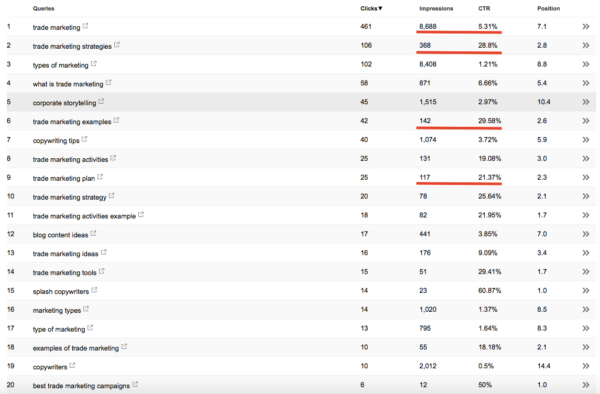Expand details arrow for 'best trade marketing campaigns' row
Image resolution: width=600 pixels, height=394 pixels.
[586, 385]
